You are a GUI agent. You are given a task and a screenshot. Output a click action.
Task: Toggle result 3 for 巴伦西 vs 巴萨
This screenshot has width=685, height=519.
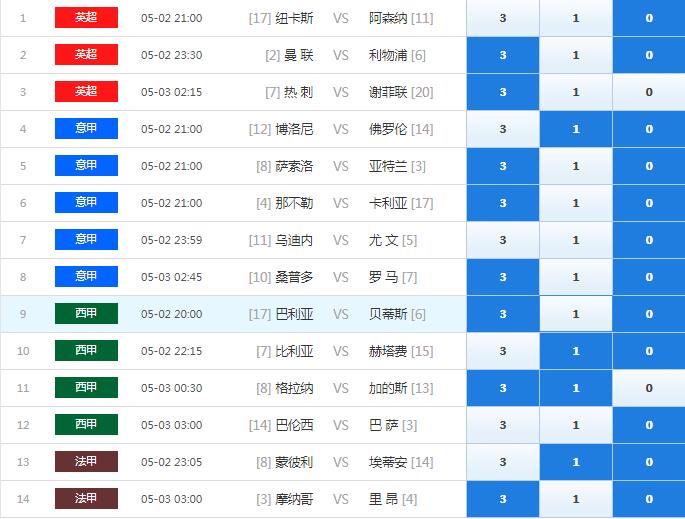[x=503, y=425]
